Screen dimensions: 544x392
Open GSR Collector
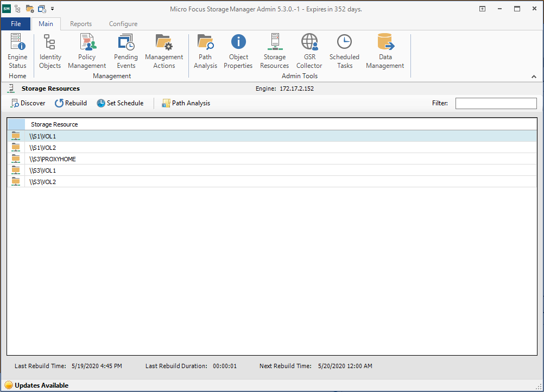coord(309,51)
